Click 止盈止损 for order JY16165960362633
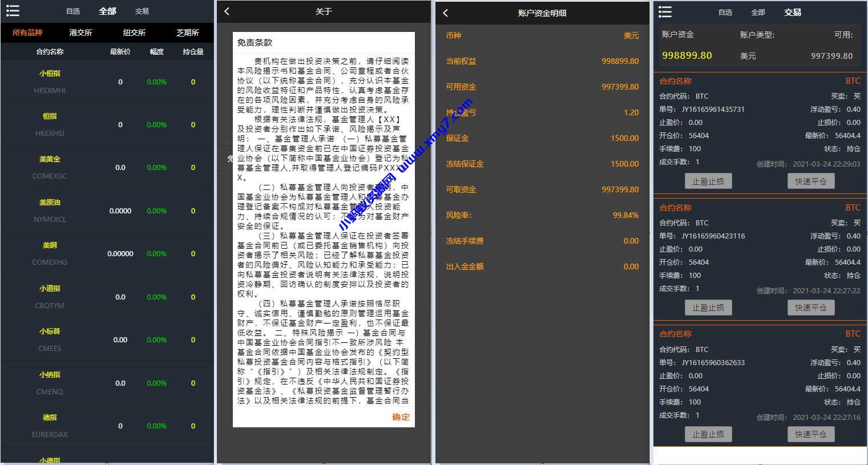Viewport: 868px width, 465px height. coord(708,434)
